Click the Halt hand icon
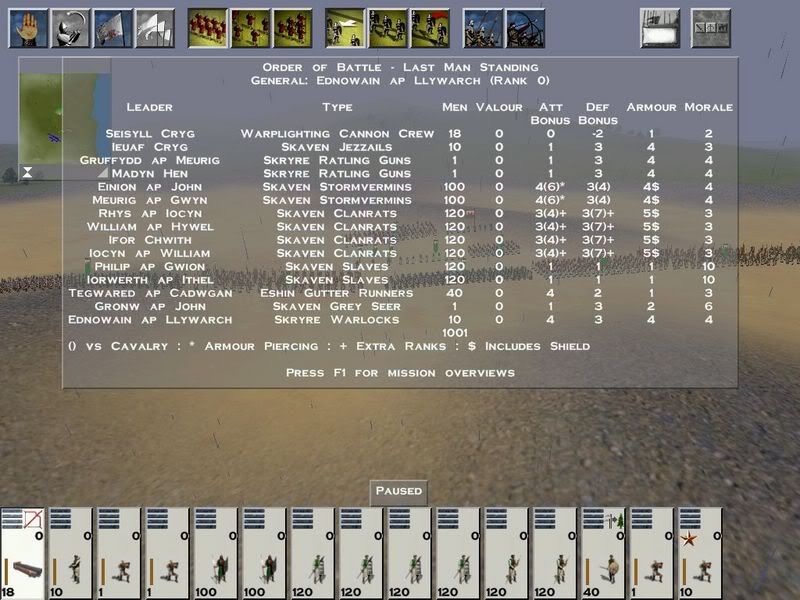This screenshot has width=800, height=600. (x=29, y=29)
